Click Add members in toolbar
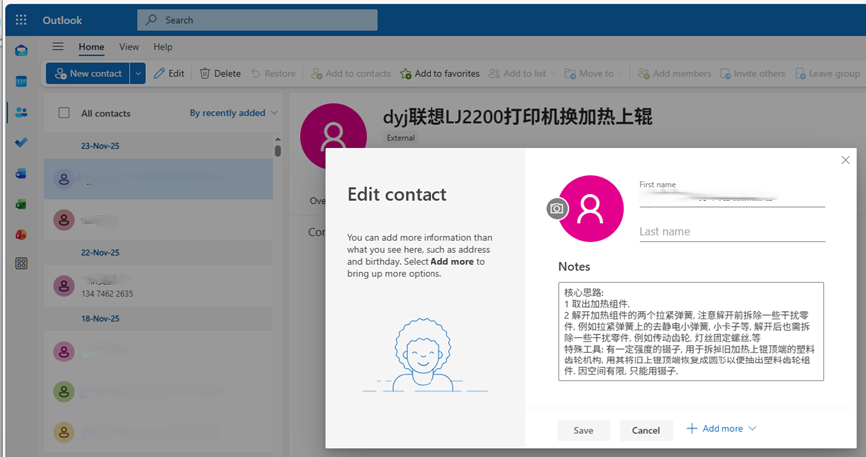The image size is (866, 457). (x=674, y=73)
